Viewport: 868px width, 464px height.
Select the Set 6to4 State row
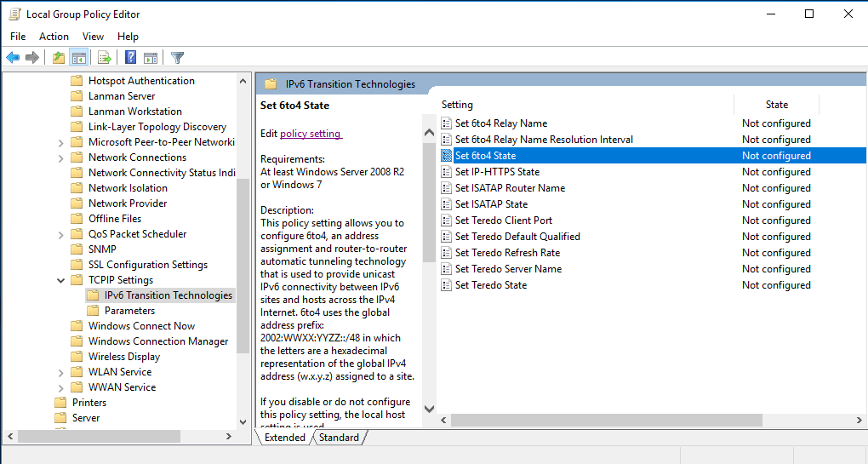pyautogui.click(x=652, y=156)
